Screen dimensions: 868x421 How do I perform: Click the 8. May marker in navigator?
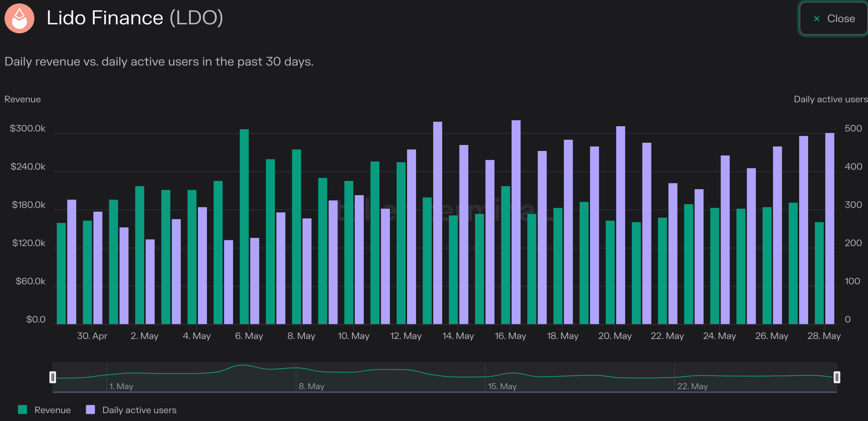[x=311, y=386]
